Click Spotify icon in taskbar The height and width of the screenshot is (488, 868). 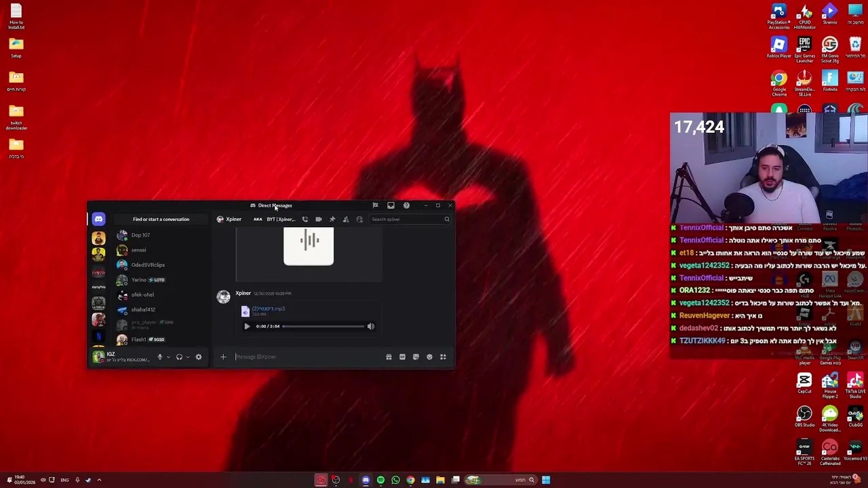coord(380,480)
